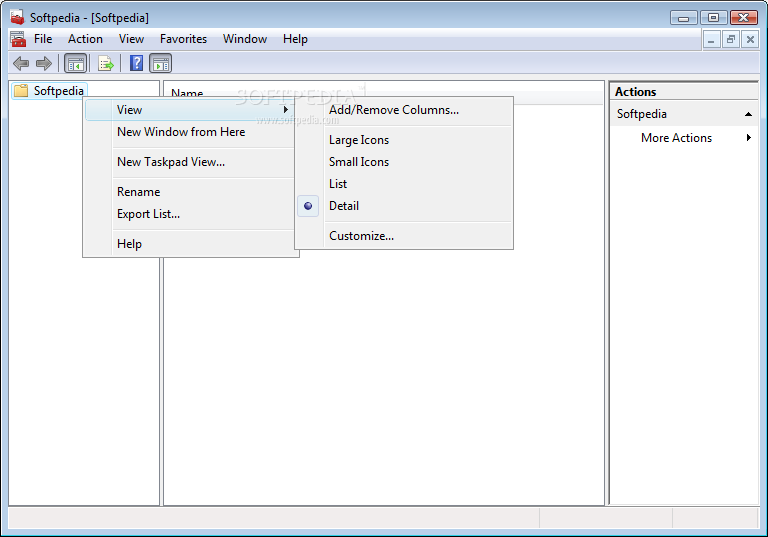
Task: Click More Actions in the Actions pane
Action: pyautogui.click(x=676, y=138)
